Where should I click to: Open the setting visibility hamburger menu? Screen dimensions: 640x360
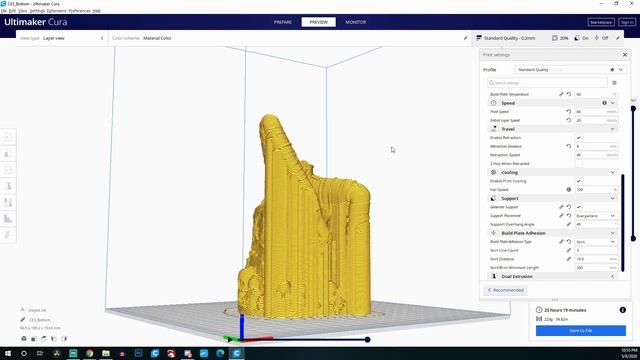[614, 83]
